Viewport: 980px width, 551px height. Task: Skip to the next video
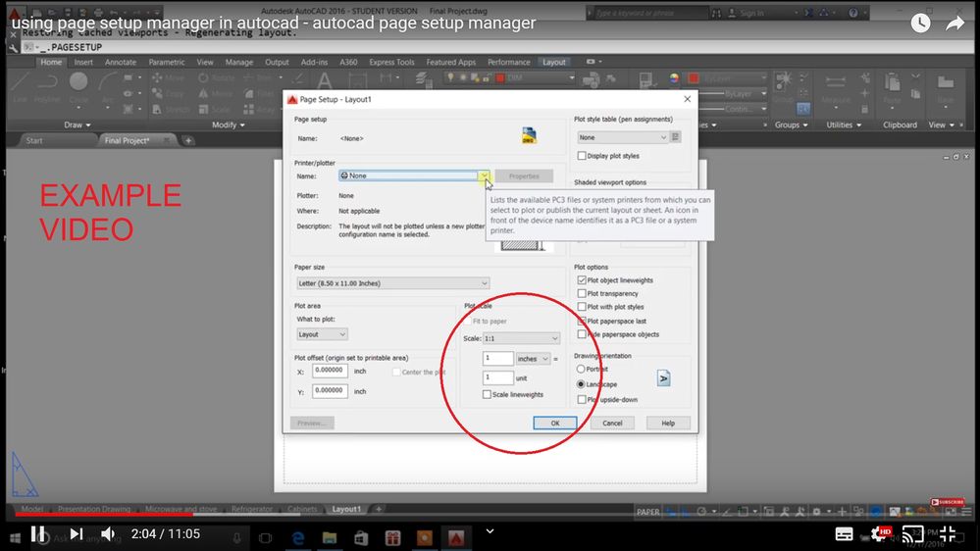click(77, 534)
